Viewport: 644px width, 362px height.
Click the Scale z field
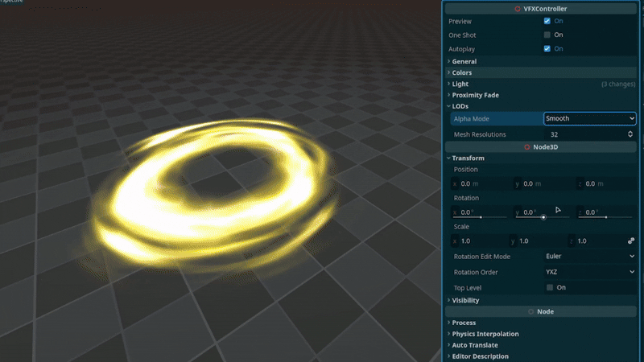tap(597, 241)
